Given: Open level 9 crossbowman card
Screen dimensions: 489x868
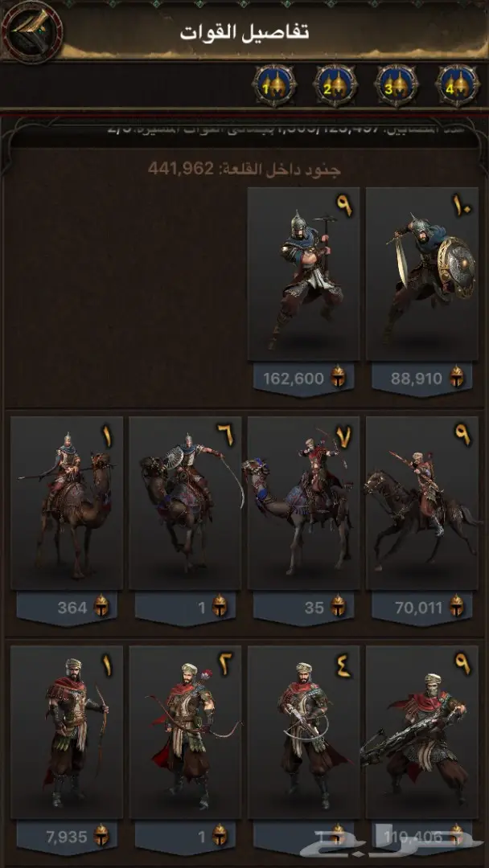Looking at the screenshot, I should tap(422, 732).
